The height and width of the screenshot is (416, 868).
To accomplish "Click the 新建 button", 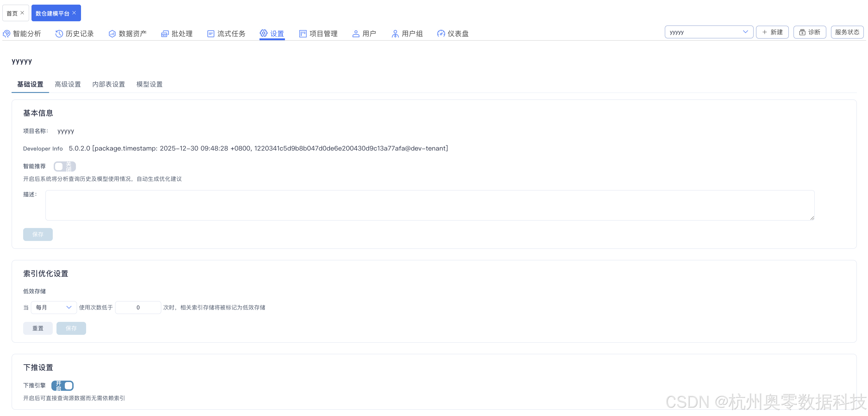I will [x=772, y=32].
